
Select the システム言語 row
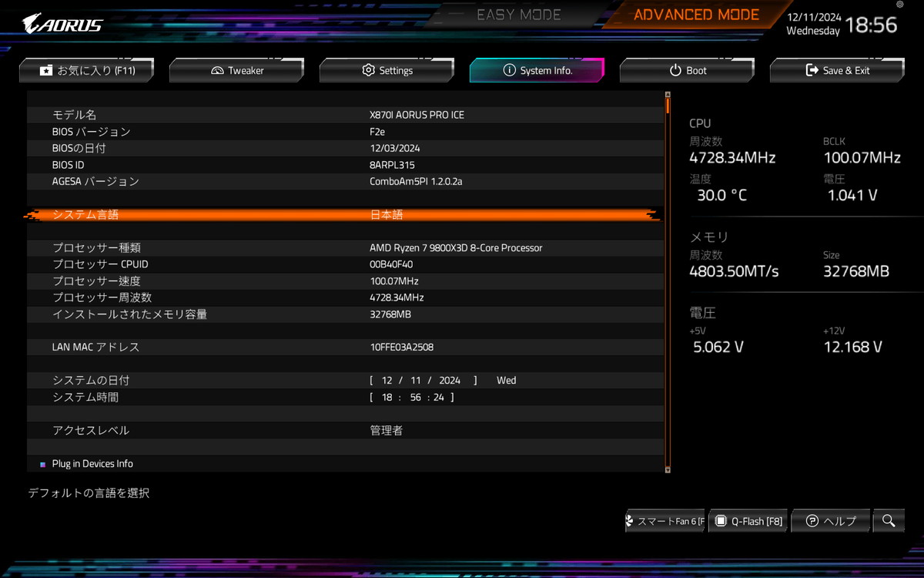(343, 215)
